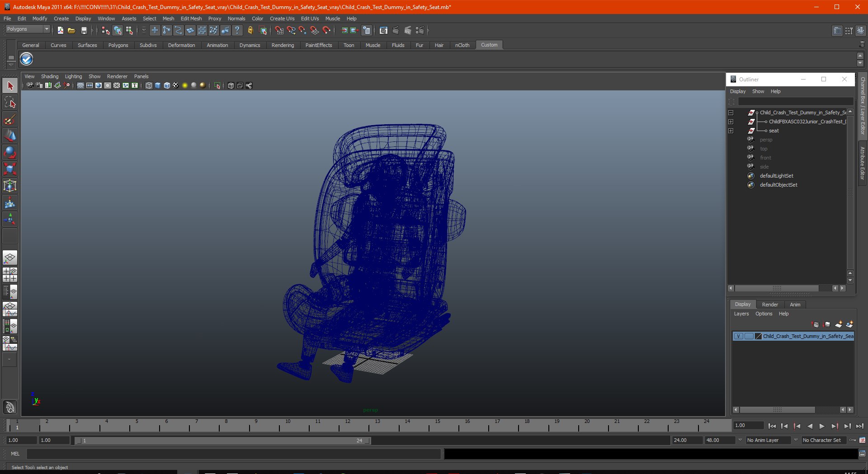The image size is (868, 474).
Task: Activate the Select tool arrow
Action: click(10, 86)
